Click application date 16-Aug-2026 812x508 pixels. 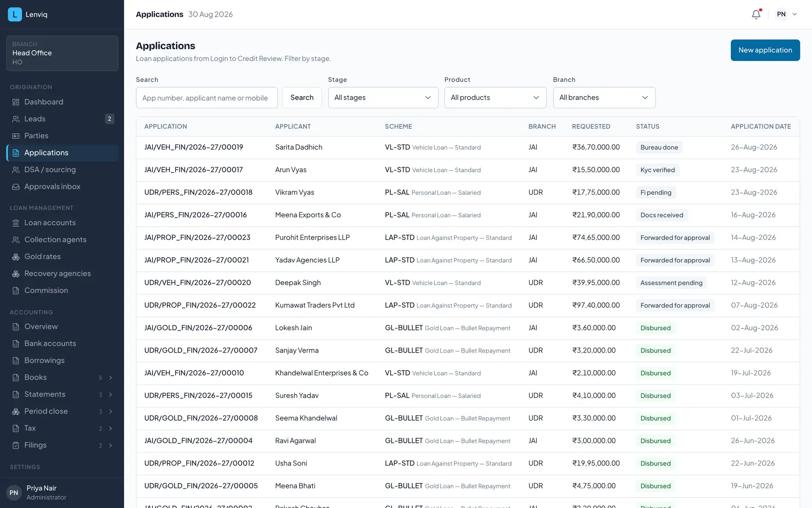[753, 215]
